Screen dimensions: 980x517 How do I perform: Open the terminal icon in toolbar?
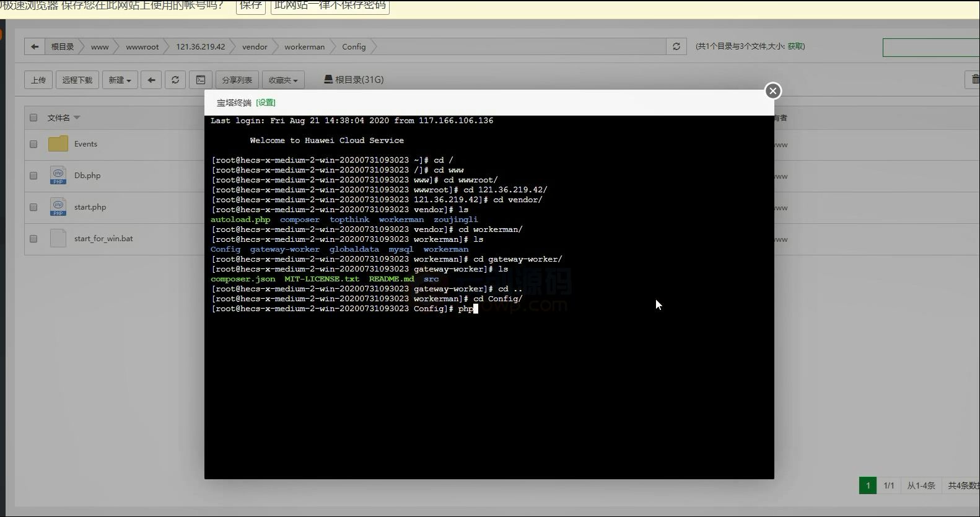coord(200,80)
